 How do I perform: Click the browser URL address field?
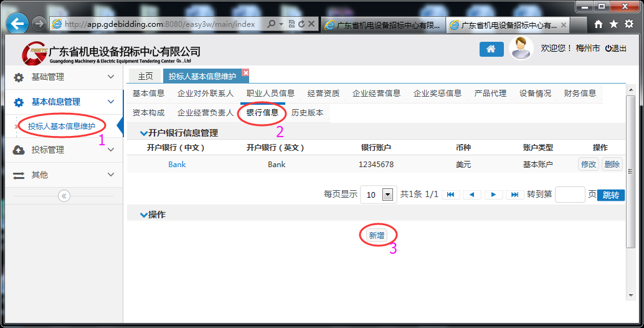[160, 24]
